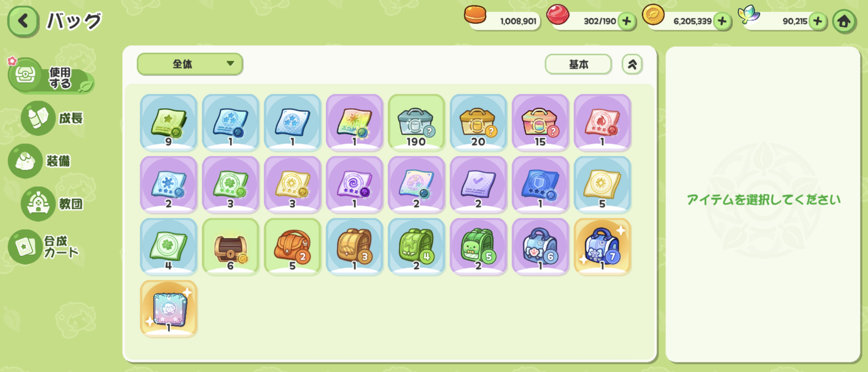Collapse the list with double chevron button
This screenshot has width=868, height=372.
632,64
